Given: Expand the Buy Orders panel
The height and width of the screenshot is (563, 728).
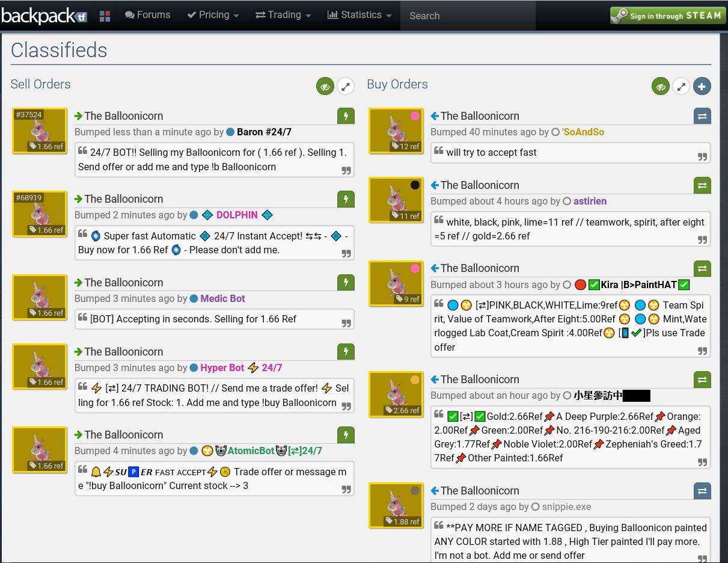Looking at the screenshot, I should point(681,87).
